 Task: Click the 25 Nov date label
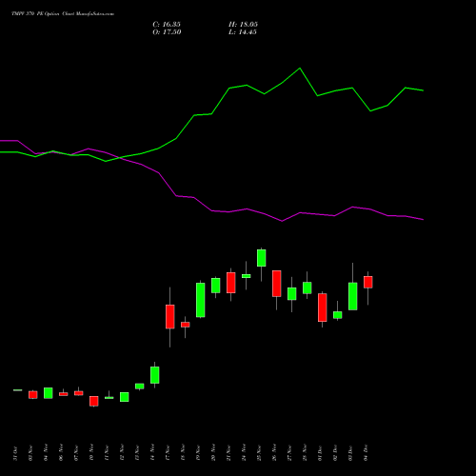259,453
